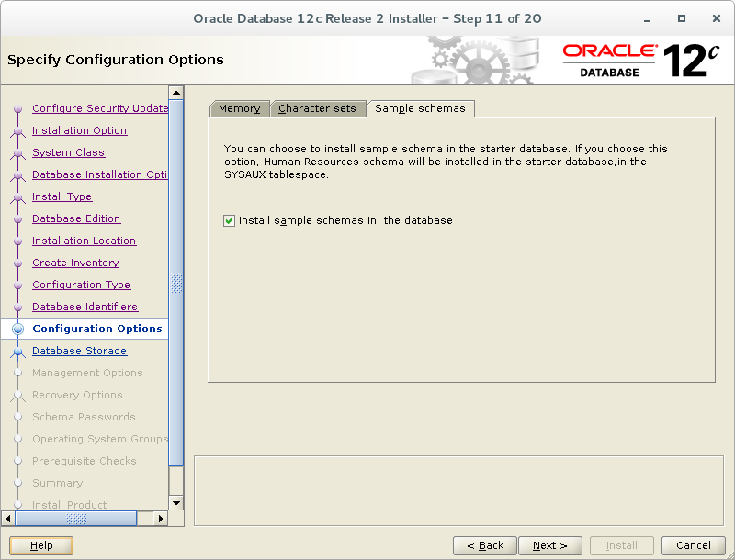Navigate to Installation Location step
The height and width of the screenshot is (560, 735).
click(x=84, y=241)
